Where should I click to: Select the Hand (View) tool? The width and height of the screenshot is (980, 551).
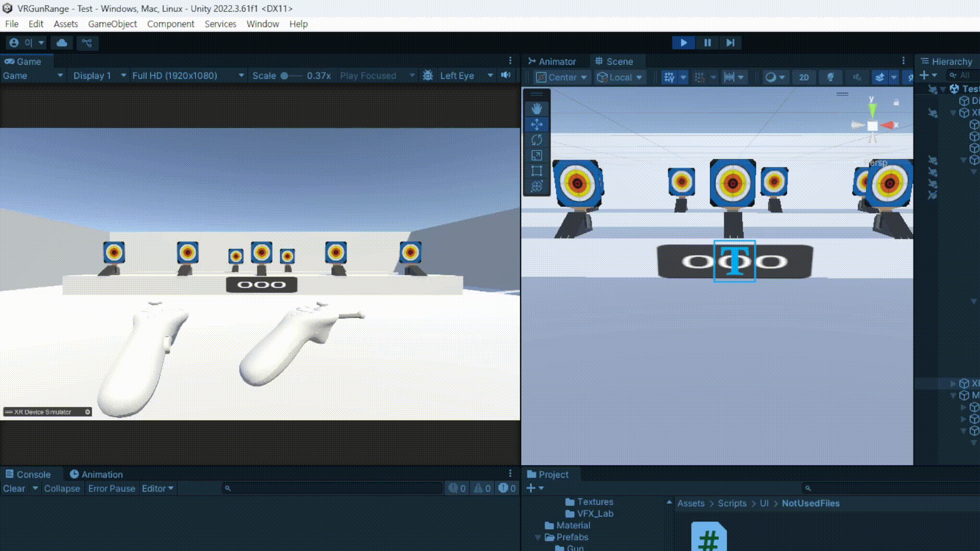[x=536, y=109]
